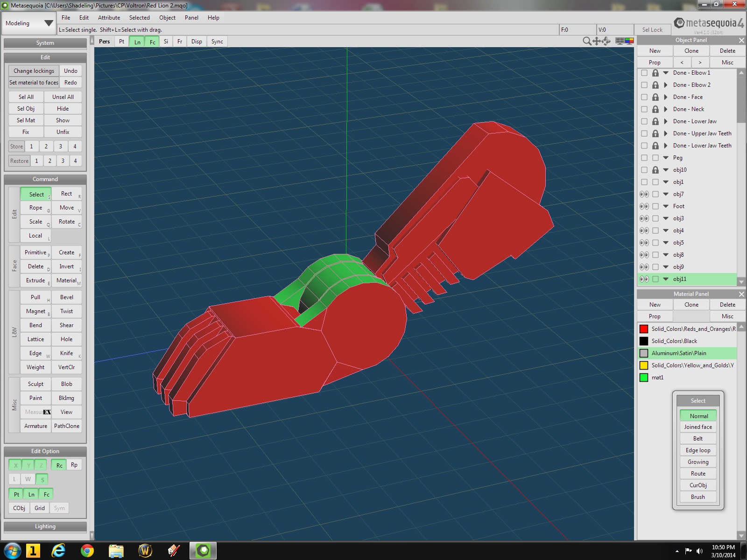Expand the Done - Face triangle
Image resolution: width=747 pixels, height=560 pixels.
coord(666,97)
